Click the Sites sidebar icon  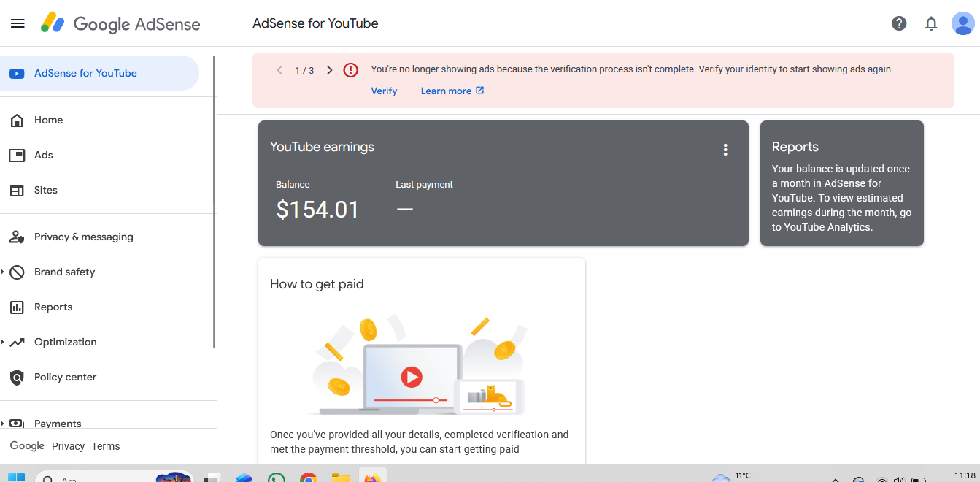(x=17, y=190)
